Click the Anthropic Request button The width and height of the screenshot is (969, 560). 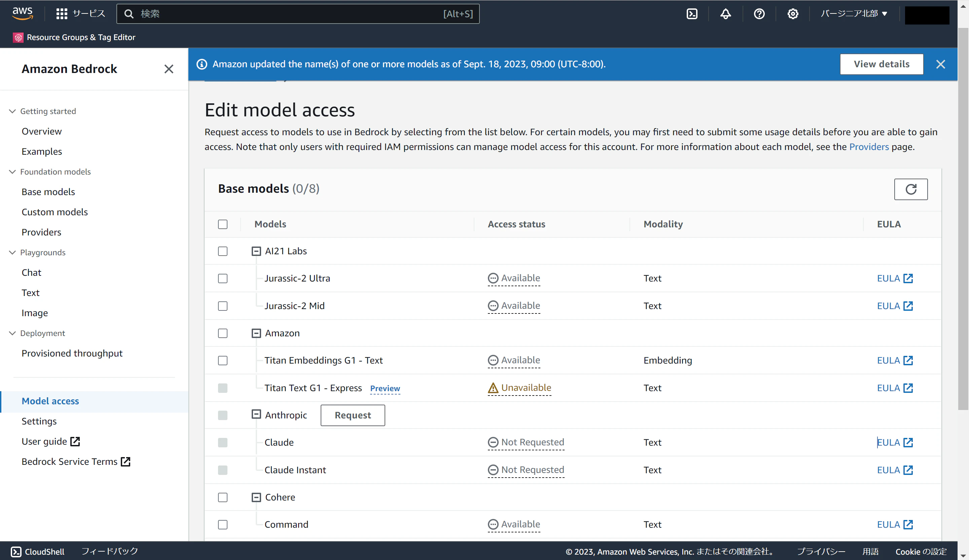(352, 415)
